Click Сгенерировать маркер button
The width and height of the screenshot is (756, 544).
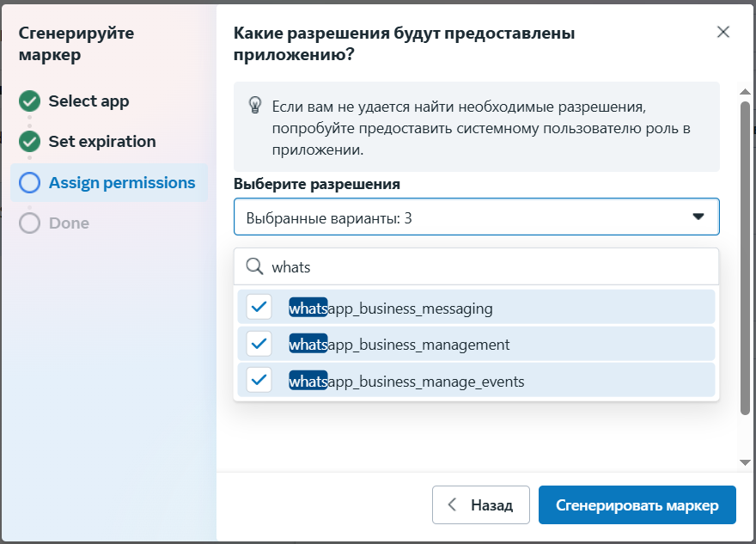click(637, 505)
